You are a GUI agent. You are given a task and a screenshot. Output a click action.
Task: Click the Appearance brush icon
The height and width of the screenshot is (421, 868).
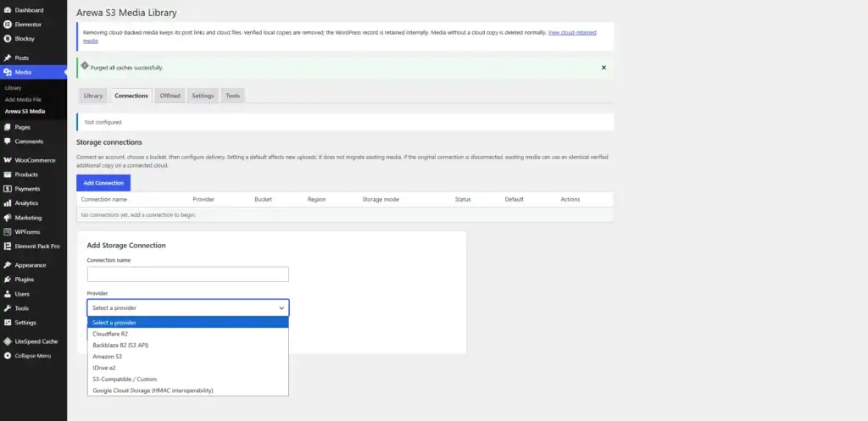coord(7,265)
